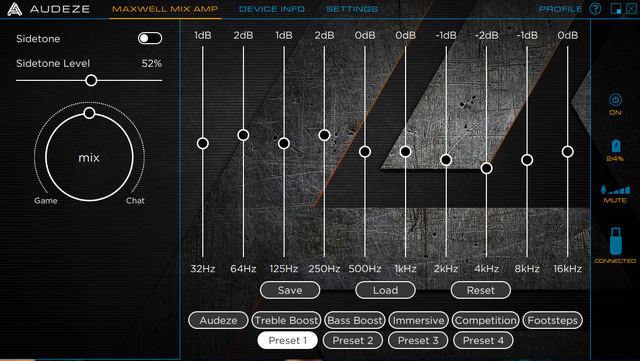Click the game/chat mix dial knob
Image resolution: width=640 pixels, height=361 pixels.
[x=89, y=113]
